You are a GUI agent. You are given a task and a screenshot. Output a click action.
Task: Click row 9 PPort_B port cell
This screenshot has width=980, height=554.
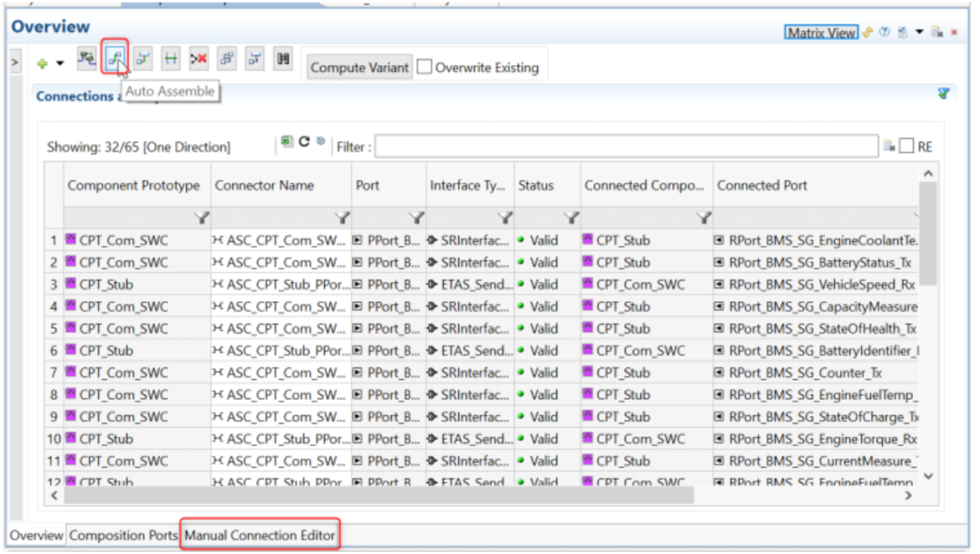coord(388,416)
